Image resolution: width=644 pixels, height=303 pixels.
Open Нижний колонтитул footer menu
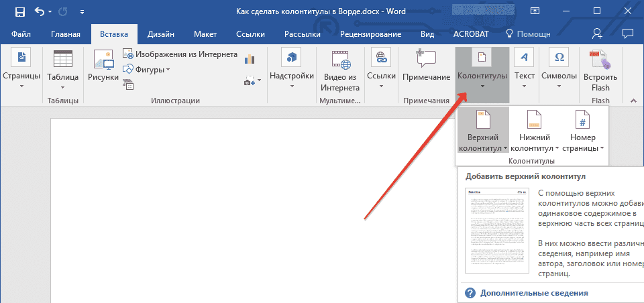click(535, 130)
